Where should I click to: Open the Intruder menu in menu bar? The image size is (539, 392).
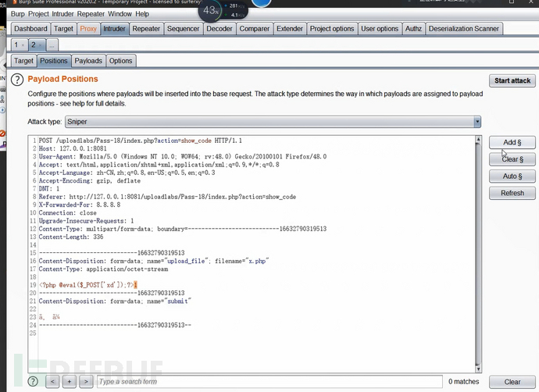click(x=63, y=14)
